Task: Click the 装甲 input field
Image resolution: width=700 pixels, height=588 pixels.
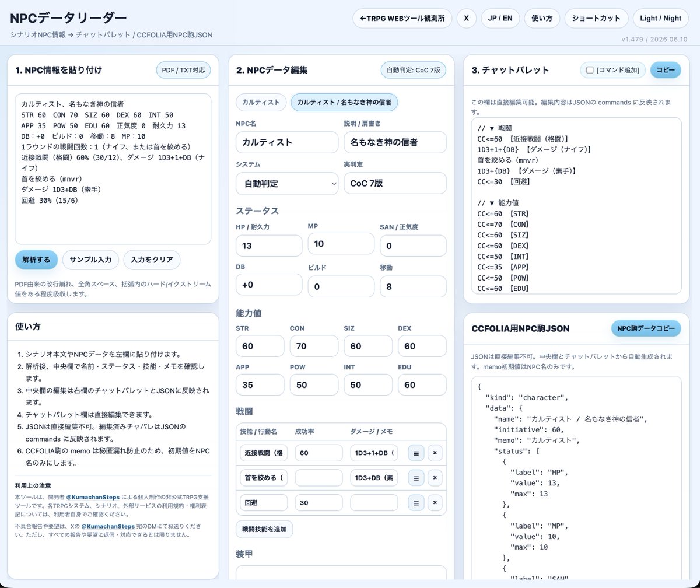Action: (x=341, y=573)
